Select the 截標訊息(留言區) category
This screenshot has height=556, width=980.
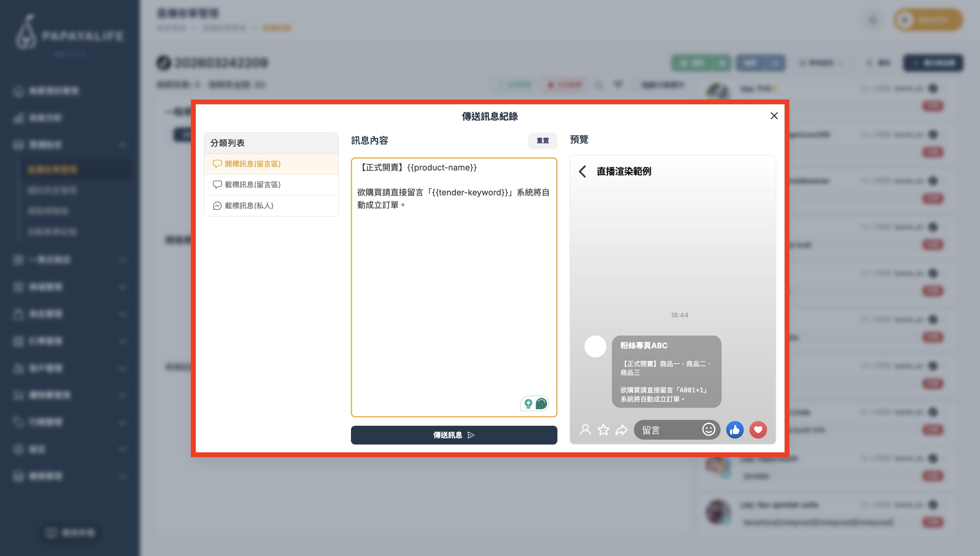click(x=252, y=184)
